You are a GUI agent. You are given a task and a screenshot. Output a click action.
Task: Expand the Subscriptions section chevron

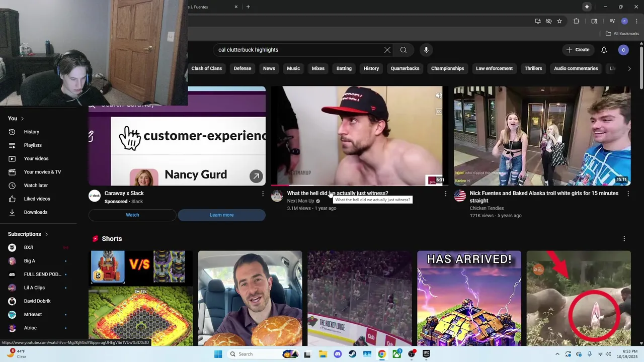click(46, 234)
